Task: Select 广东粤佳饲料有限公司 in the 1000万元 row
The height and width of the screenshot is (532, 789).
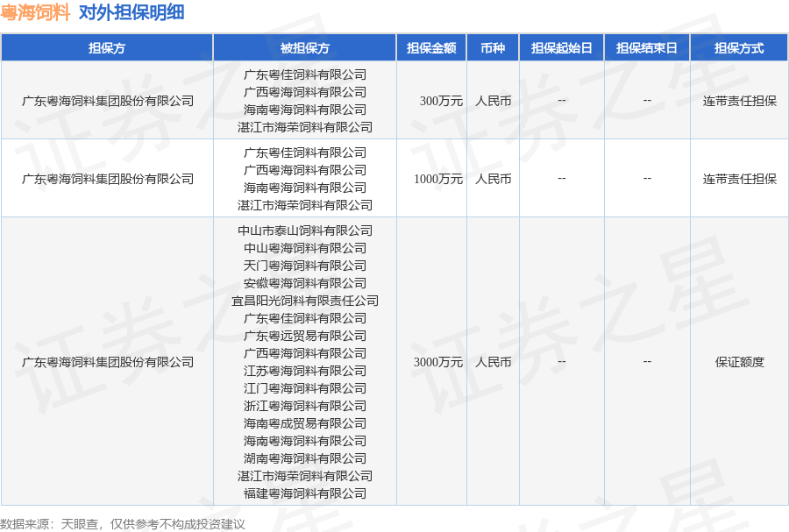Action: coord(305,153)
